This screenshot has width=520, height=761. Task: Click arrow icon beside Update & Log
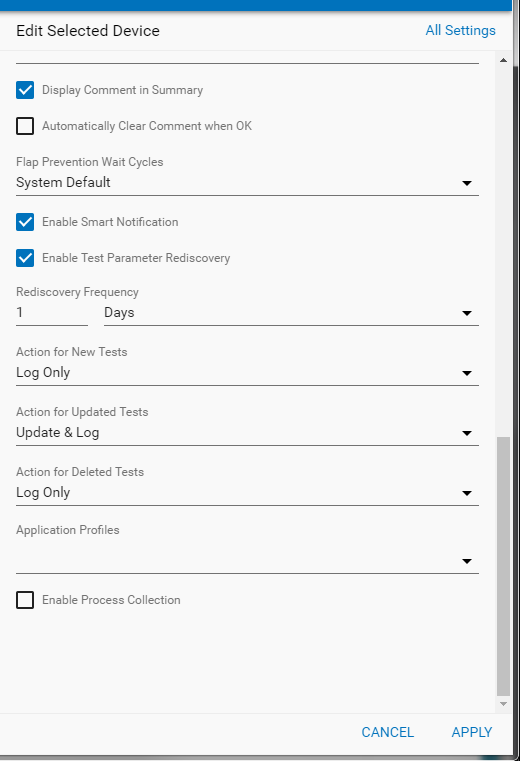467,433
